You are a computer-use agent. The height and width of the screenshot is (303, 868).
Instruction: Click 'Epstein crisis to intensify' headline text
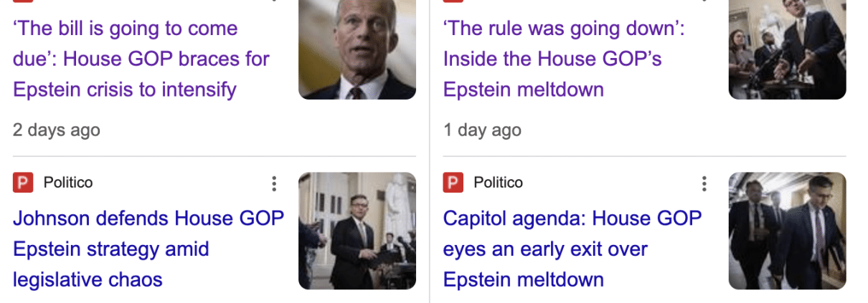tap(125, 90)
